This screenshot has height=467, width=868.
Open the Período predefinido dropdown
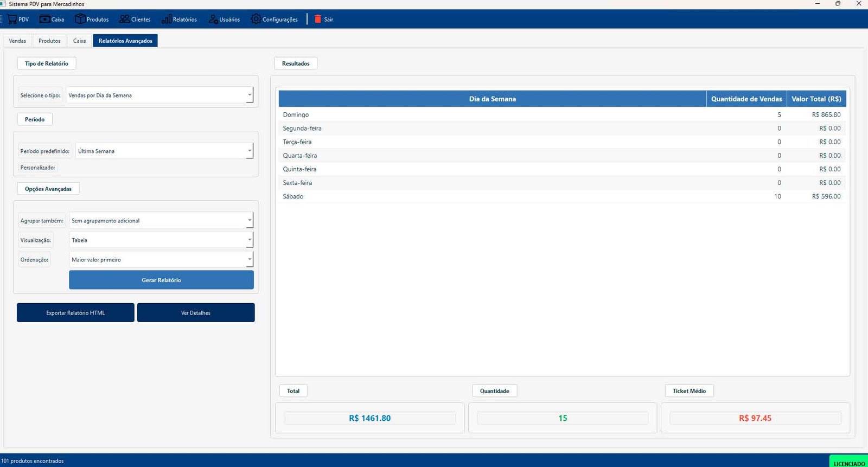pos(164,151)
